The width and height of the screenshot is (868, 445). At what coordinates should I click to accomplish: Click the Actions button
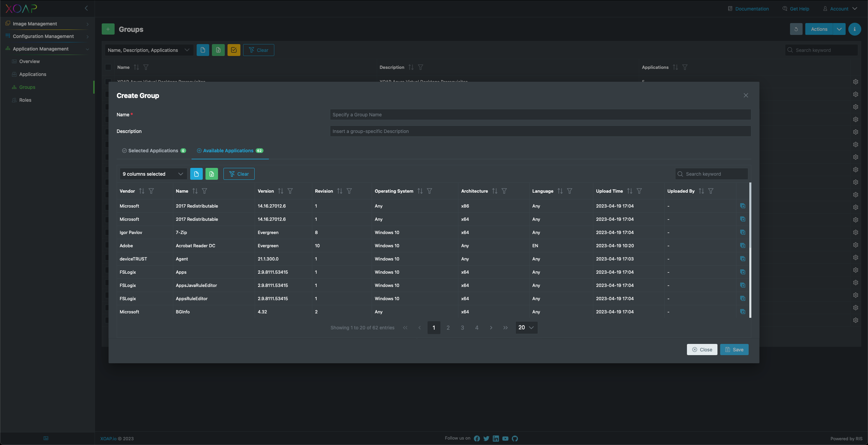click(x=819, y=29)
